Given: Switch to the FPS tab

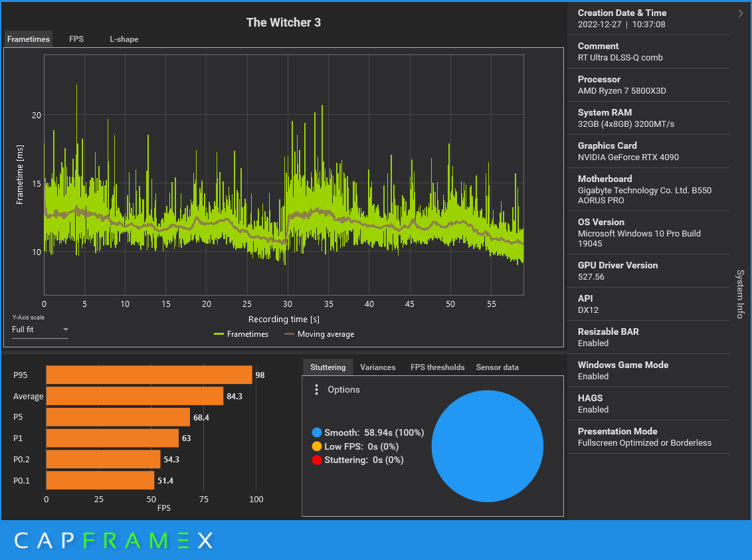Looking at the screenshot, I should 76,39.
